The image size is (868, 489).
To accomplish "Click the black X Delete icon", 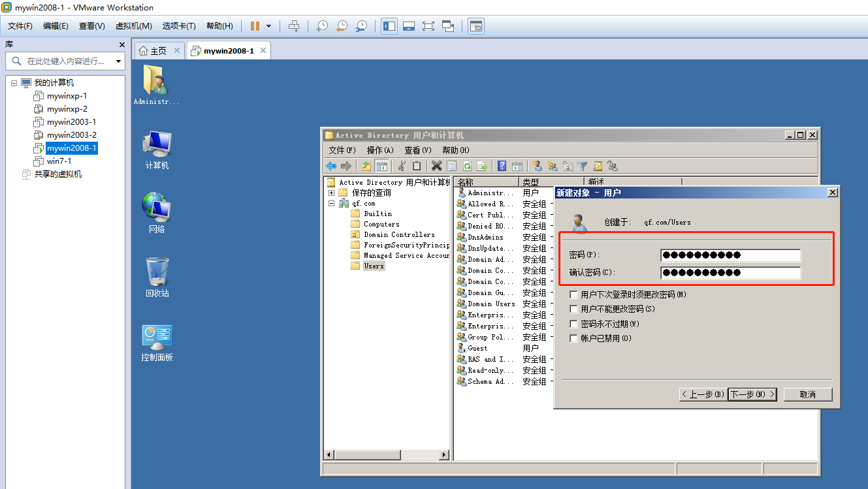I will coord(436,166).
